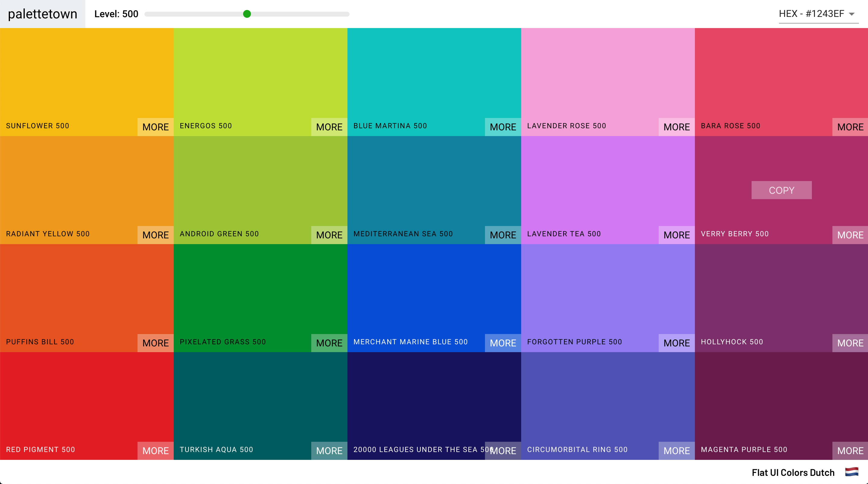868x484 pixels.
Task: Click MORE on Red Pigment 500
Action: pos(155,451)
